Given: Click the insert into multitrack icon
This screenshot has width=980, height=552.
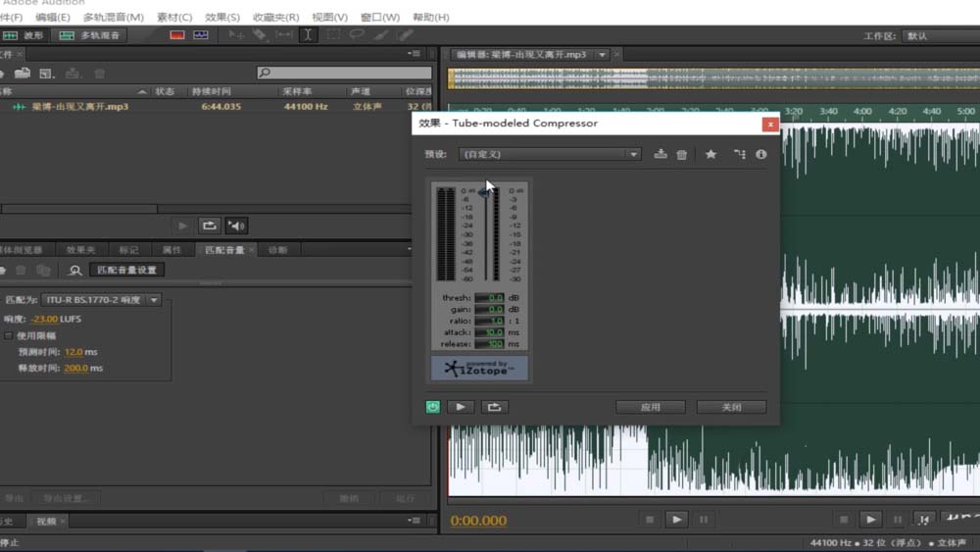Looking at the screenshot, I should (x=73, y=74).
